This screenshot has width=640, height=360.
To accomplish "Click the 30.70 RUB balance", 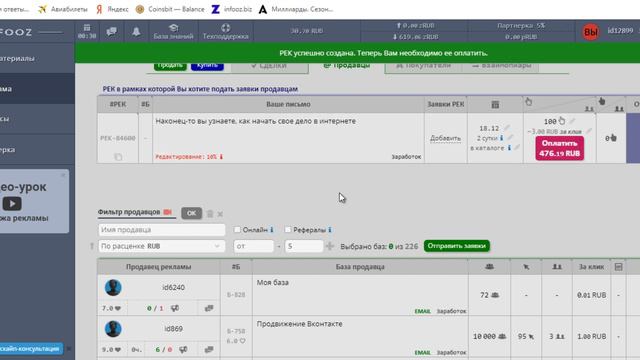I will tap(307, 31).
